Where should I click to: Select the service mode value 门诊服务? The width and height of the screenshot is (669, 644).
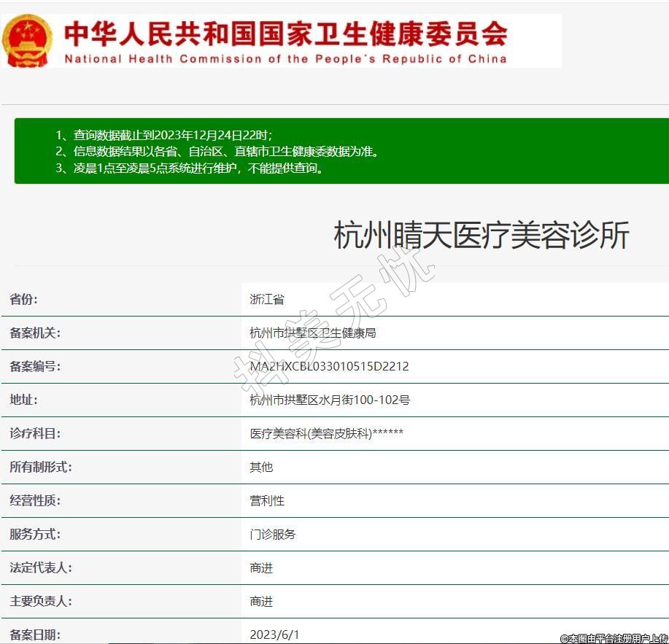[273, 534]
